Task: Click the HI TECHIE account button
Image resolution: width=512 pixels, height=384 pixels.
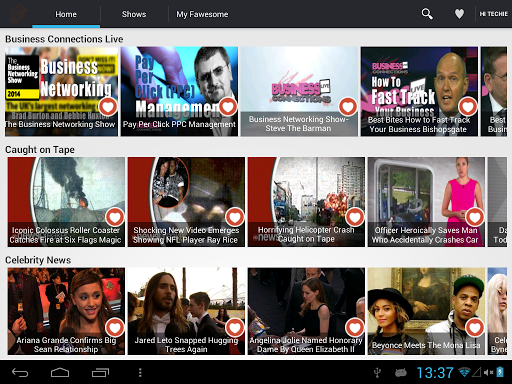Action: pyautogui.click(x=494, y=14)
